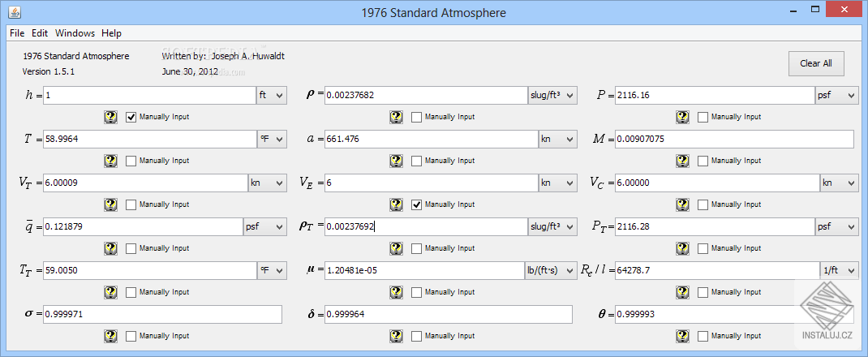The width and height of the screenshot is (868, 357).
Task: Check Manually Input for density ρ
Action: click(x=417, y=117)
